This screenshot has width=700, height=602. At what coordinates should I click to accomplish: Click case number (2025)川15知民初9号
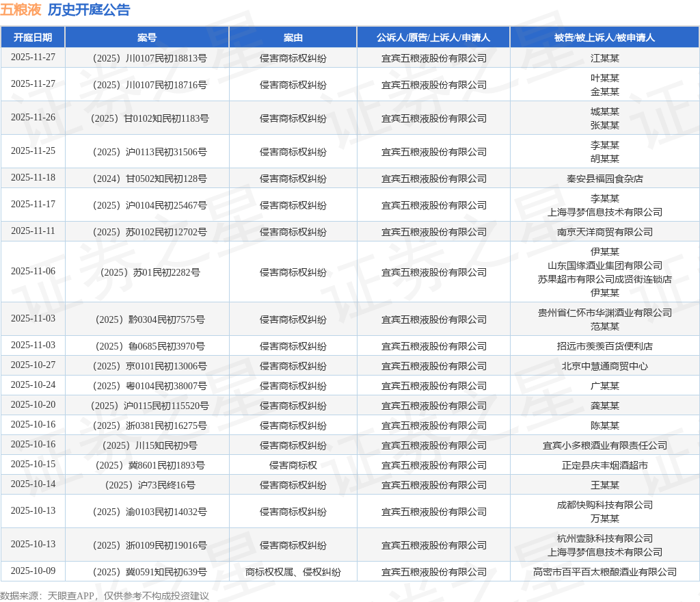150,445
